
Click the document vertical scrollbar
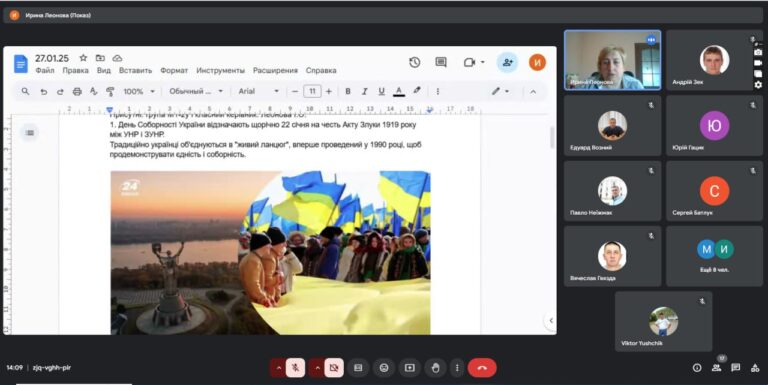click(552, 137)
